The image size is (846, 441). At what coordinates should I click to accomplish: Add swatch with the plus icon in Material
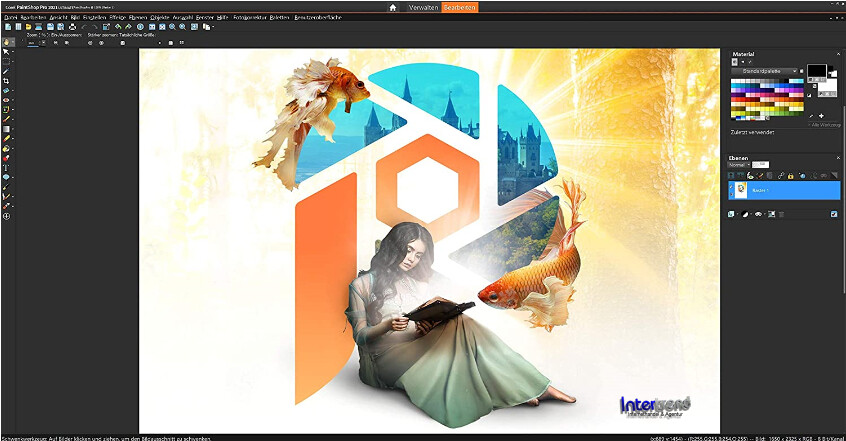coord(821,116)
